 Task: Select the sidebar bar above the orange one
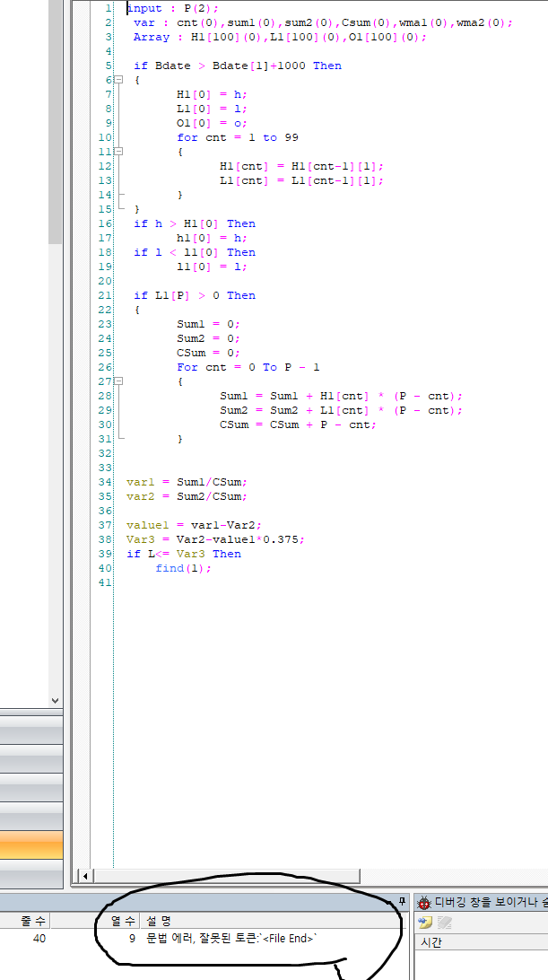pos(31,817)
